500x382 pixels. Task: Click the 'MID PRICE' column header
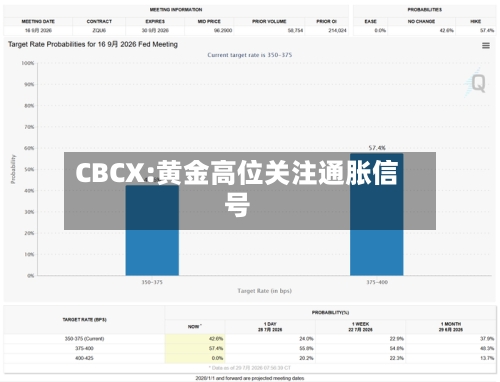(x=209, y=21)
